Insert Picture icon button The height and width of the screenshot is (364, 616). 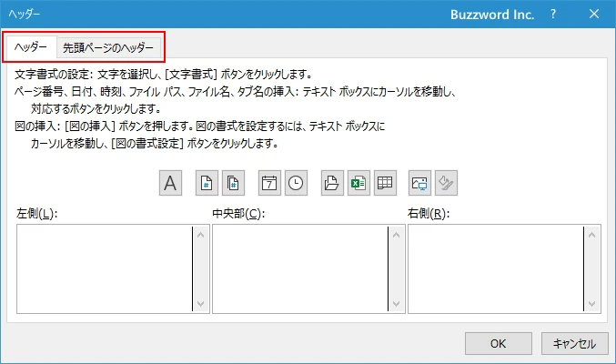pyautogui.click(x=419, y=183)
